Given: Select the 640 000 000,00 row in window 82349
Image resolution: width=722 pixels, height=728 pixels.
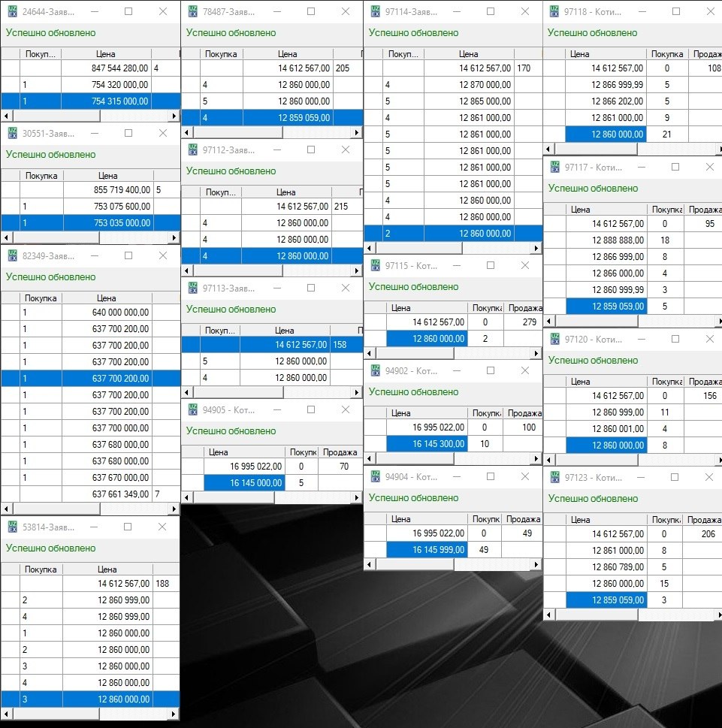Looking at the screenshot, I should [120, 313].
